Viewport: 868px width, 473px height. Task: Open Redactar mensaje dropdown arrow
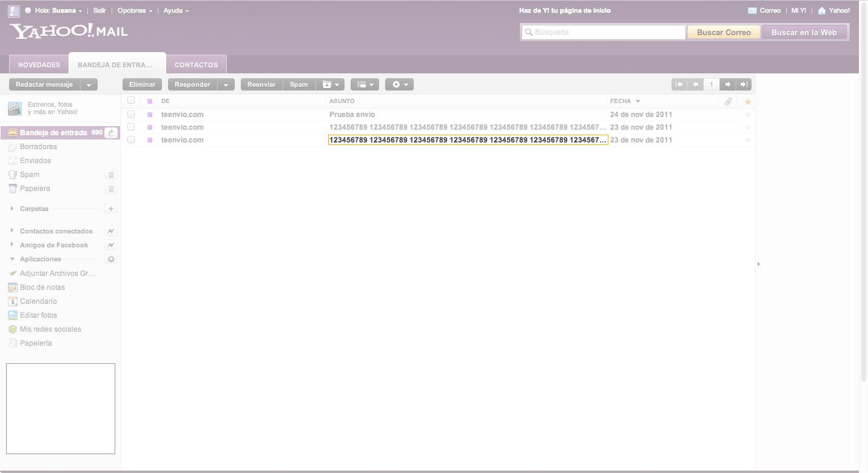pos(89,85)
